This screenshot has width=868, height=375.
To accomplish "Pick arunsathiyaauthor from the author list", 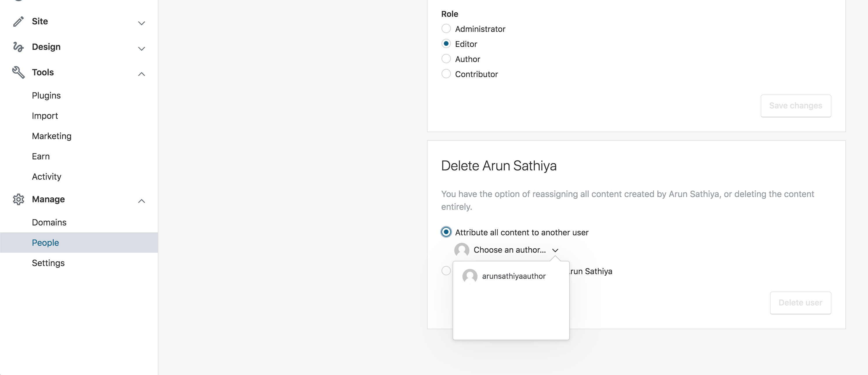I will pyautogui.click(x=513, y=276).
